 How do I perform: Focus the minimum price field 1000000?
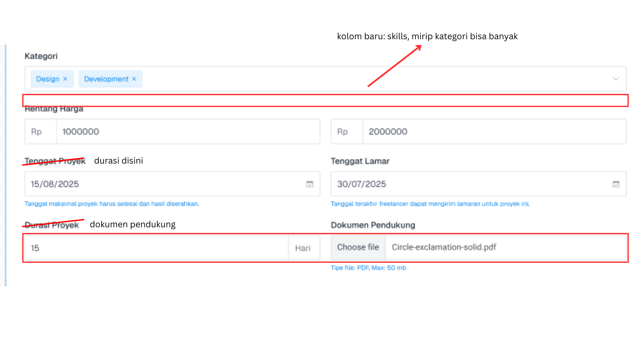coord(188,132)
